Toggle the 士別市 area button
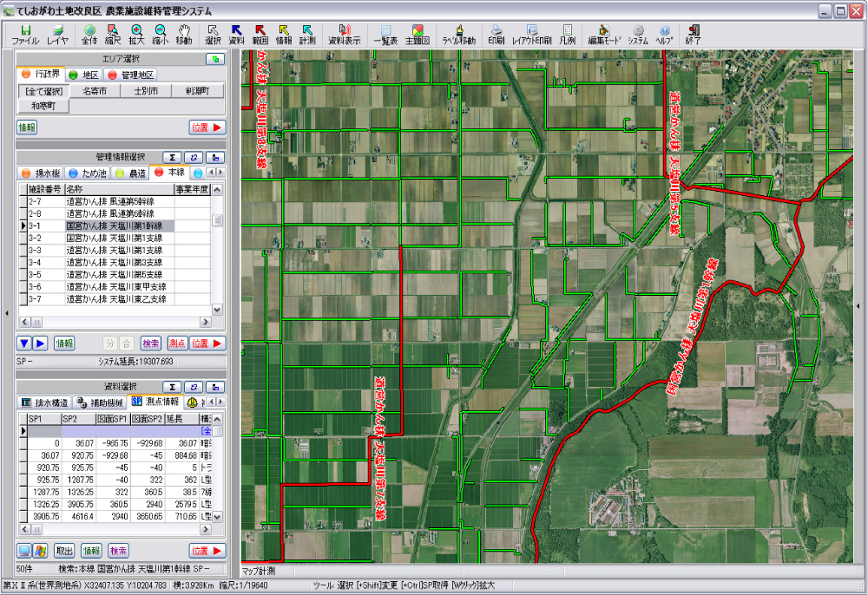Screen dimensions: 868x595 tap(146, 91)
